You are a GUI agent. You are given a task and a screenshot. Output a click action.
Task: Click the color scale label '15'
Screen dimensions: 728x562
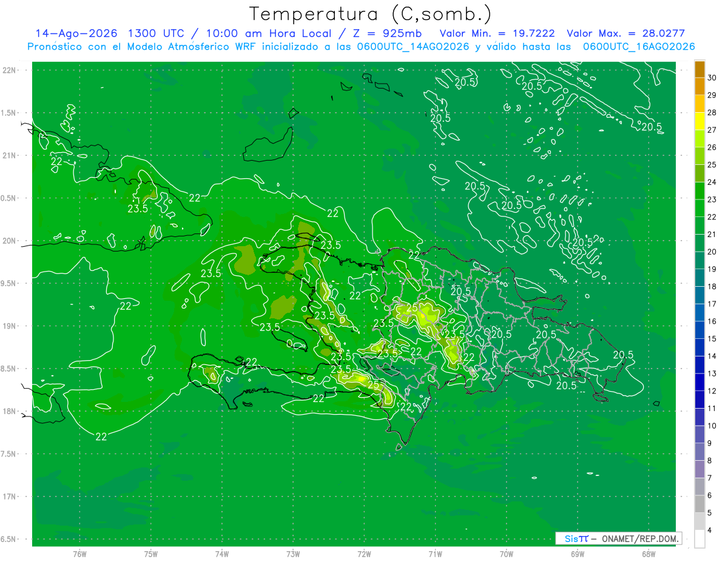click(x=712, y=339)
